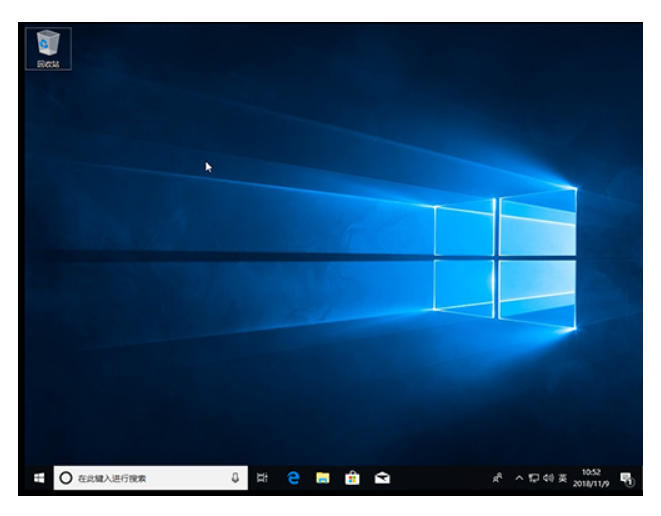Open the Mail app from the taskbar
661x516 pixels.
[381, 478]
